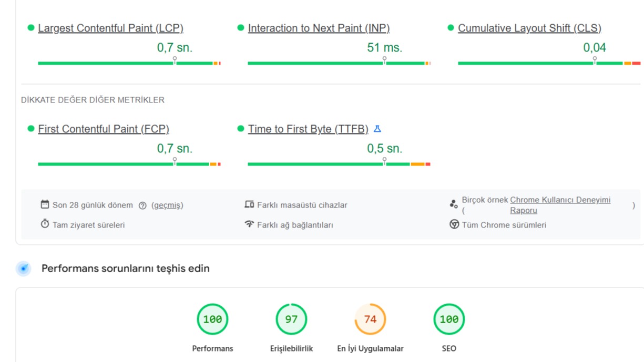Click the blue Performans sorunlarını teşhis edin icon
The height and width of the screenshot is (362, 644).
tap(24, 268)
